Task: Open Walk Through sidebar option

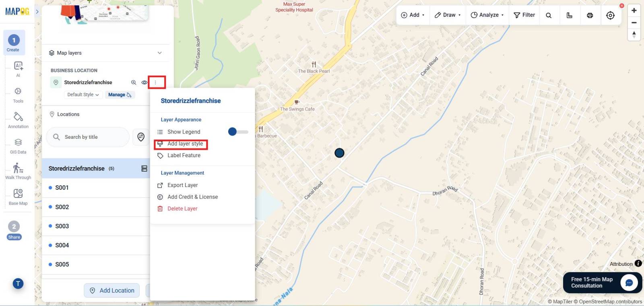Action: tap(18, 171)
